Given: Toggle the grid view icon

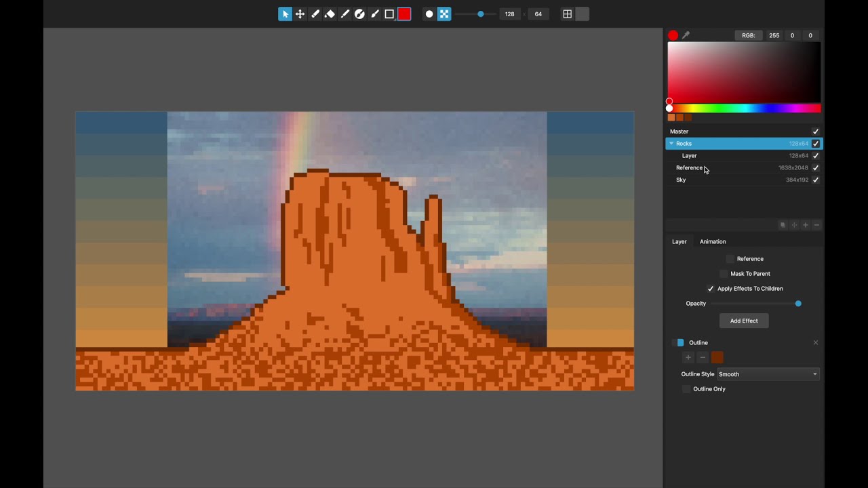Looking at the screenshot, I should coord(568,14).
